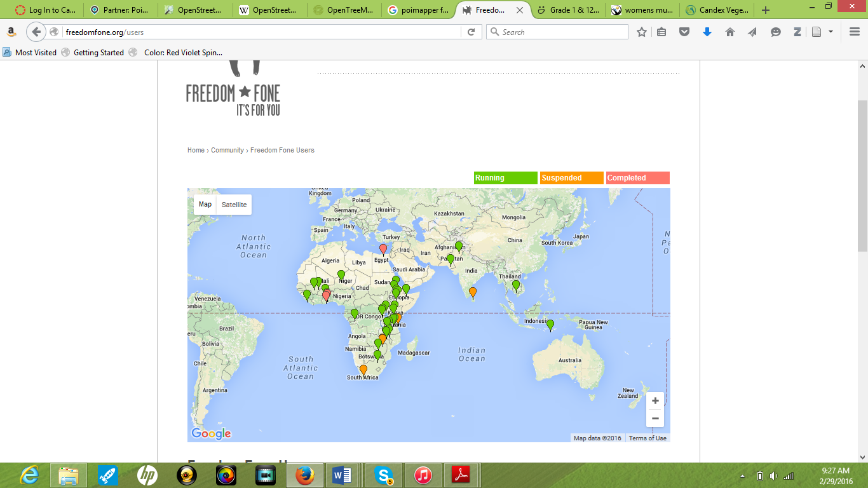Open the Most Visited bookmarks folder
Image resolution: width=868 pixels, height=488 pixels.
point(30,53)
